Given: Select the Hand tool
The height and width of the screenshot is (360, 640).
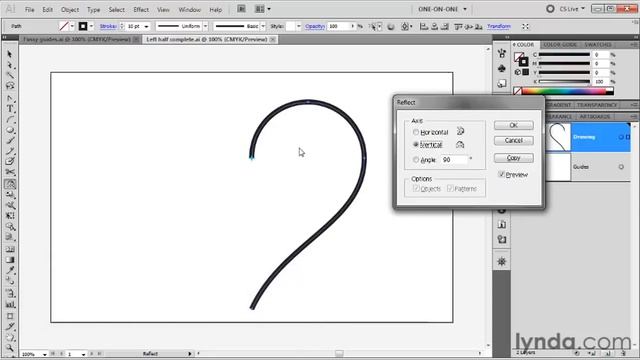Looking at the screenshot, I should (10, 338).
